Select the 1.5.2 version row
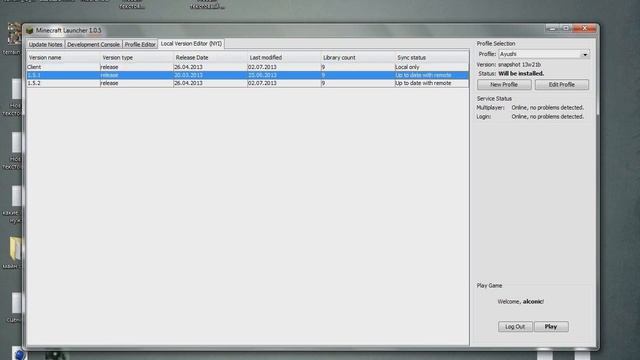Viewport: 640px width, 360px height. pos(248,83)
